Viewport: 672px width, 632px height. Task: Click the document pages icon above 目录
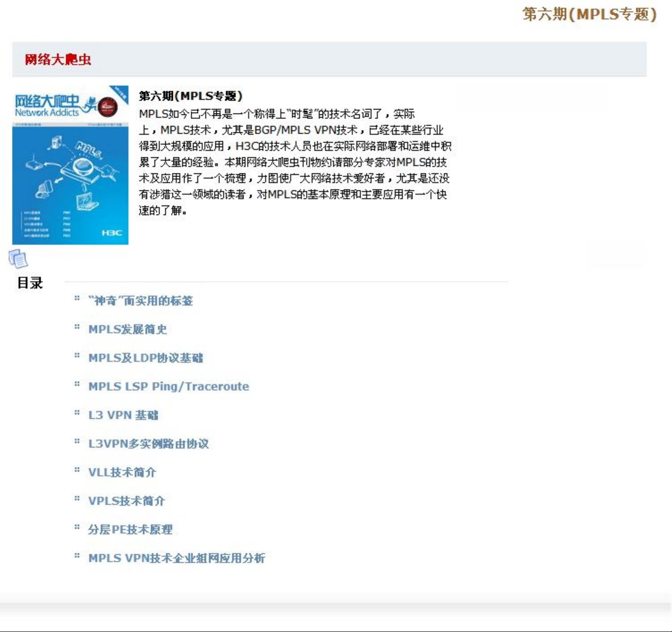tap(18, 259)
